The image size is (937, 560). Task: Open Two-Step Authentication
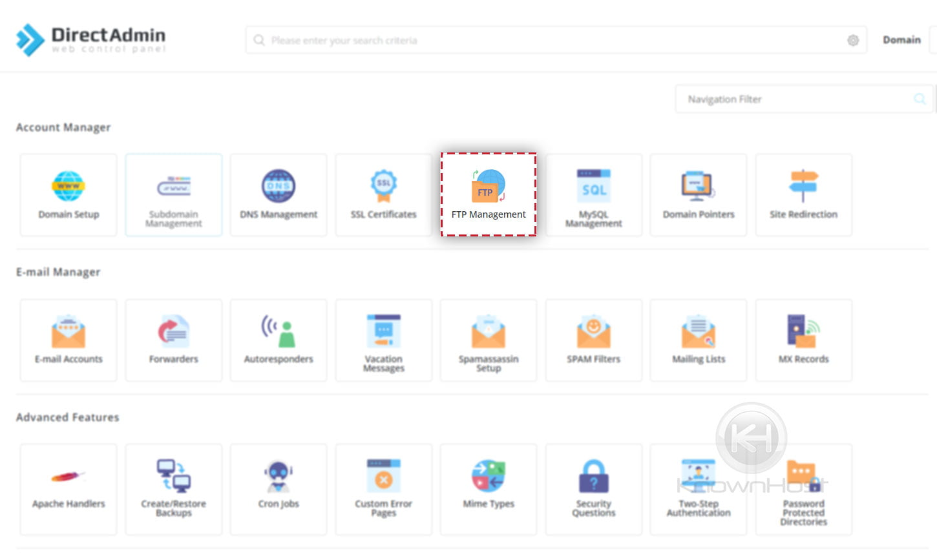pyautogui.click(x=698, y=488)
